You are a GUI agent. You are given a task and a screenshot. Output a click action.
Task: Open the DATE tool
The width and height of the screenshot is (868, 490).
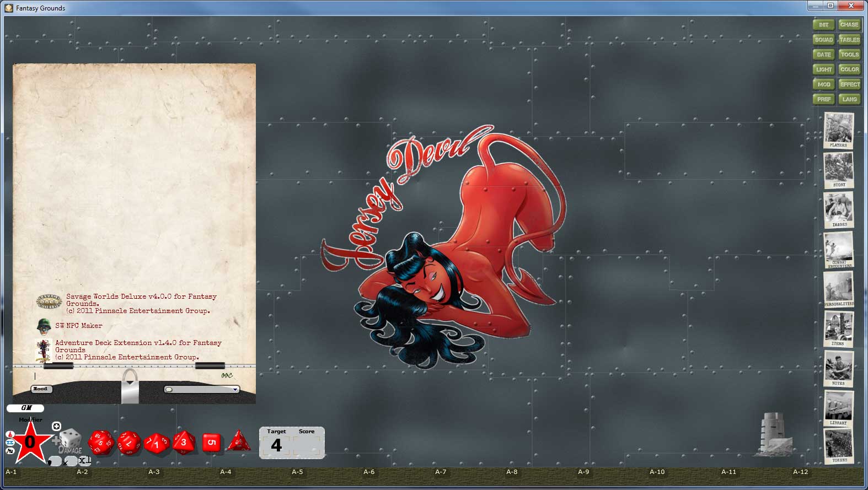click(823, 55)
